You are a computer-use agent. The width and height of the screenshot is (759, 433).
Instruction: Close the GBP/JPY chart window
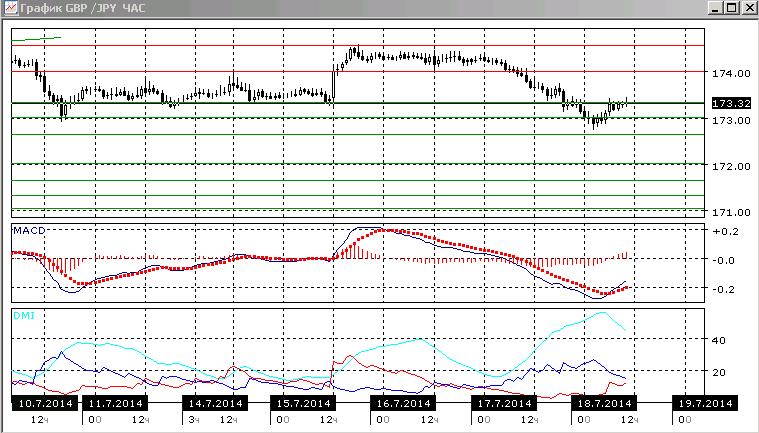tap(749, 8)
